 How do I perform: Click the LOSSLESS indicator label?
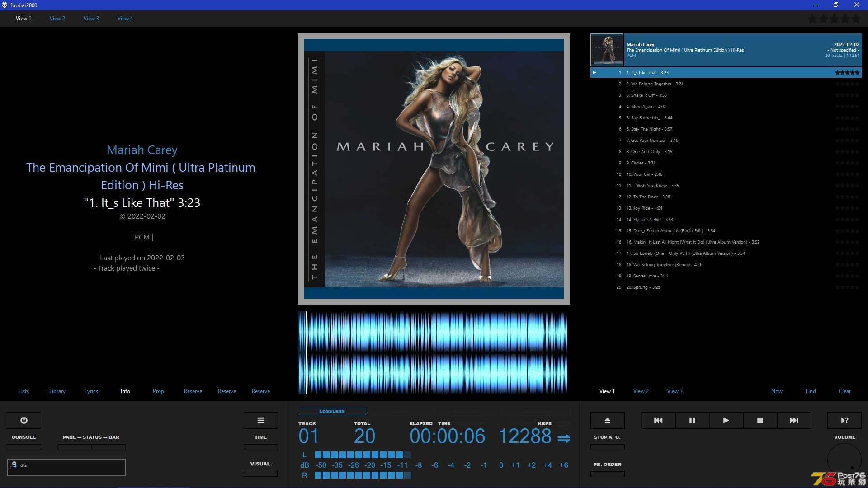coord(332,411)
